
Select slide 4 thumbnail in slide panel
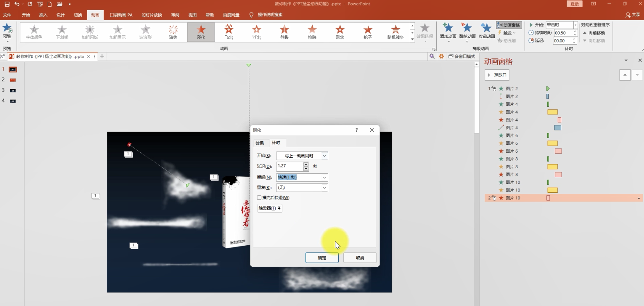click(x=13, y=101)
